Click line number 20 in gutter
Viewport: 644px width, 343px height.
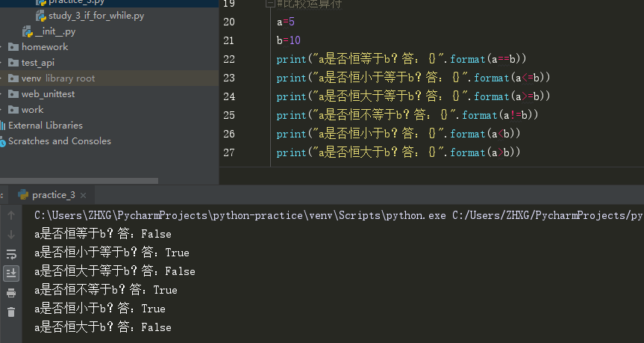[x=229, y=22]
